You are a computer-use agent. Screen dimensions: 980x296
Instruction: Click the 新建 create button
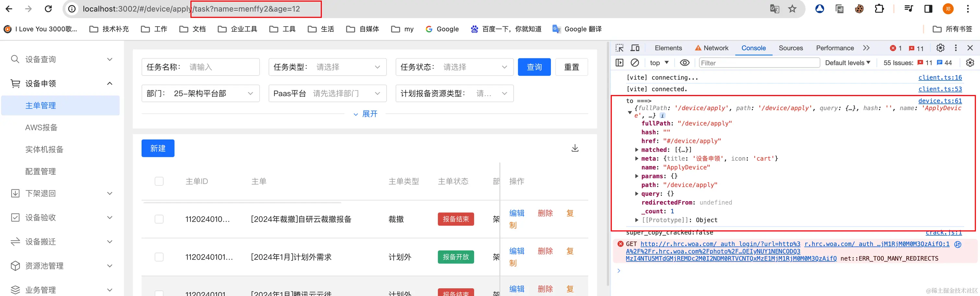(x=158, y=148)
